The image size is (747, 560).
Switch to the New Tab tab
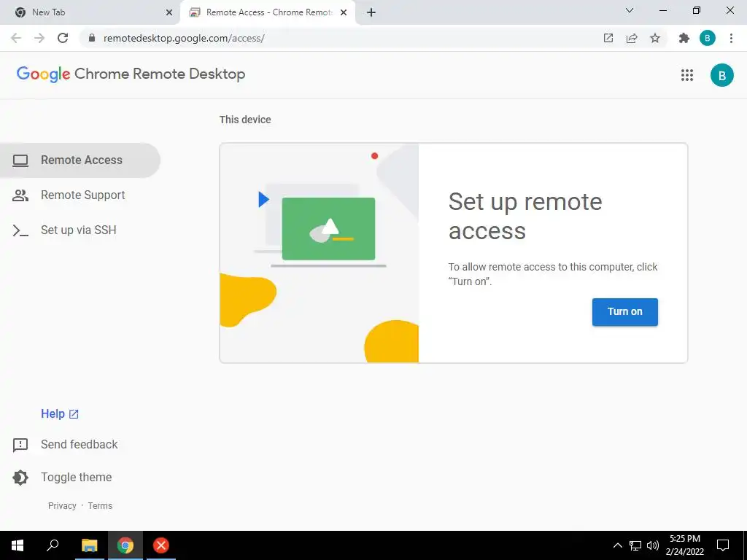tap(90, 12)
